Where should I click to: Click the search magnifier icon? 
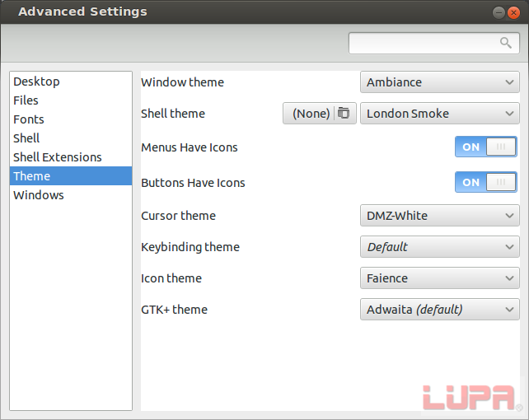pos(505,43)
